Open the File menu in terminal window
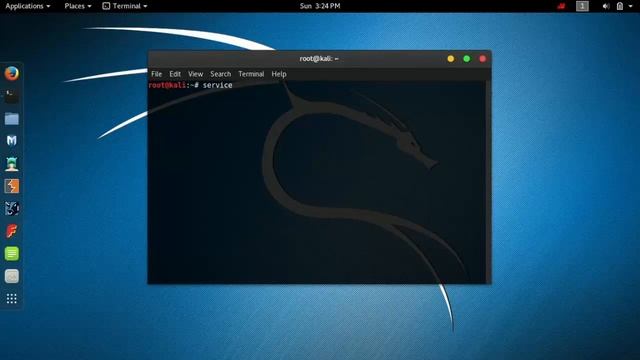The height and width of the screenshot is (360, 640). (156, 74)
